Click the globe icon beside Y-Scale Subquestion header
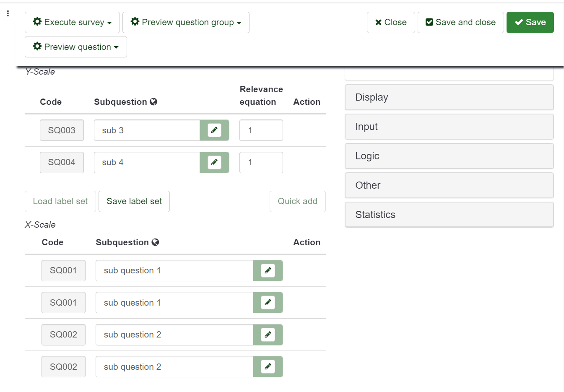Screen dimensions: 564x392 point(153,102)
